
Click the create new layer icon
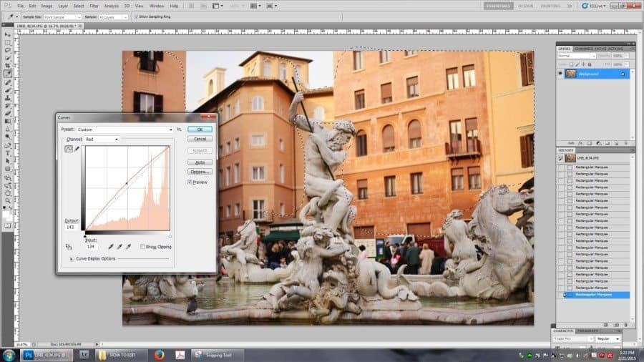pos(617,143)
